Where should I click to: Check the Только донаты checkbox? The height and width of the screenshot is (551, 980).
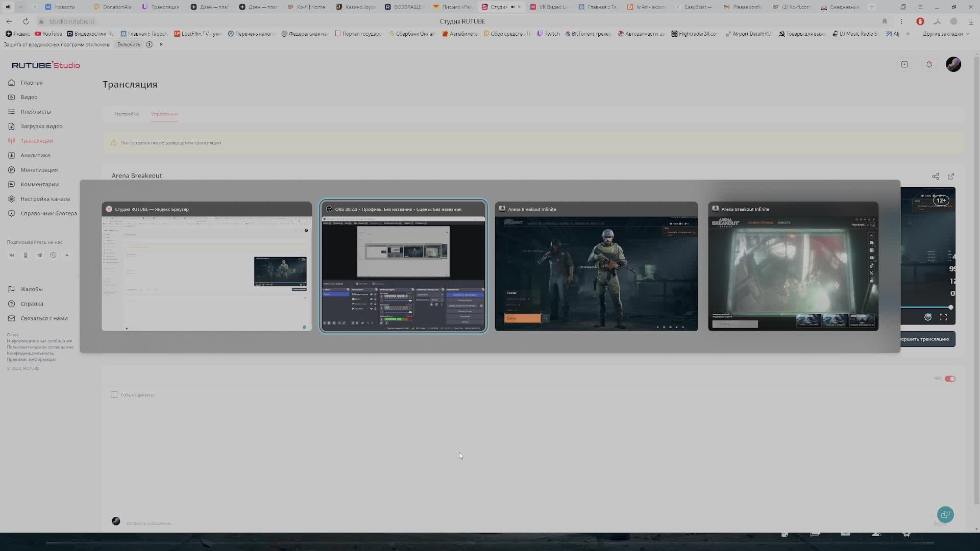[x=114, y=394]
